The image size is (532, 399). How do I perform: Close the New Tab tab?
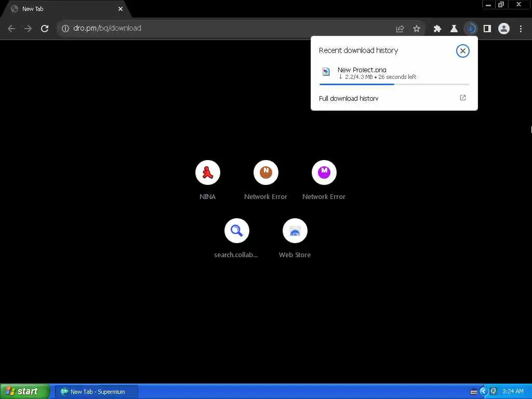(121, 9)
